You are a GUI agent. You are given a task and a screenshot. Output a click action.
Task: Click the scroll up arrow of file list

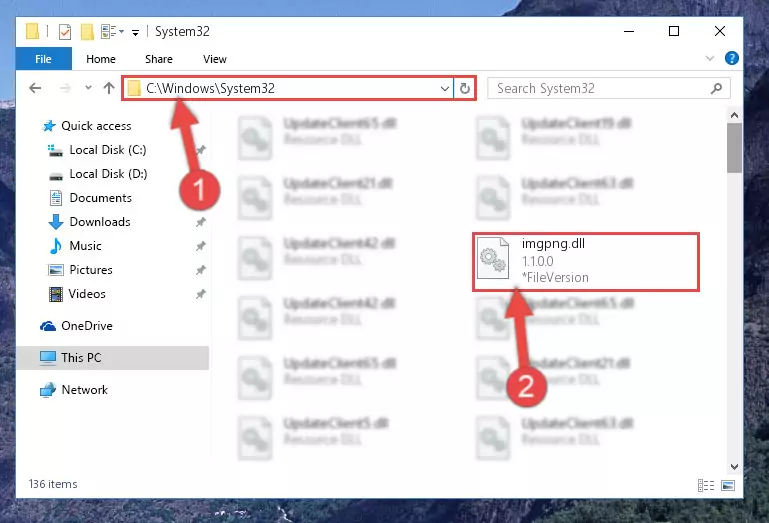(734, 115)
